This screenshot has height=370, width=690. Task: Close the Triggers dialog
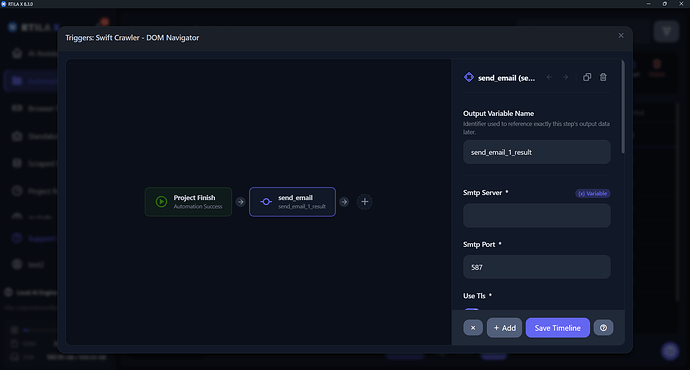pos(621,36)
